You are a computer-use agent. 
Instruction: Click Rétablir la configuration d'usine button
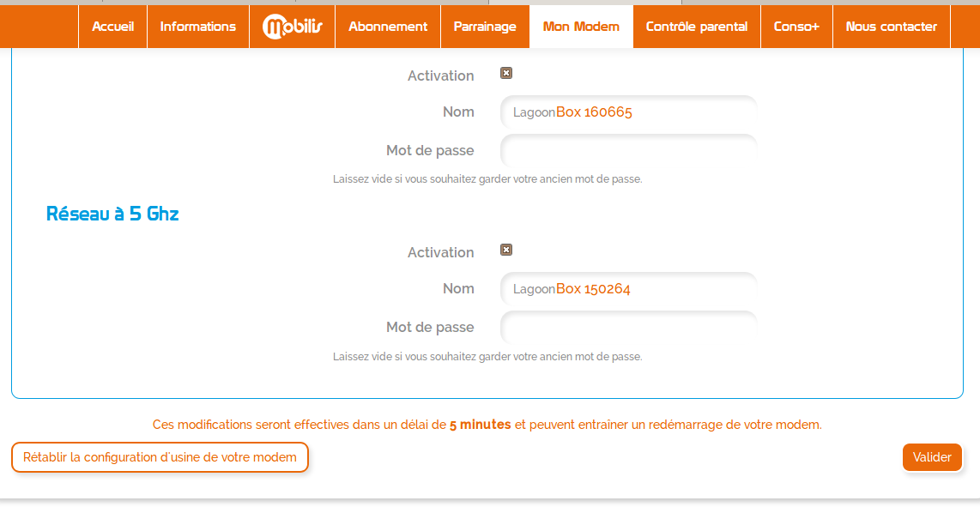[x=160, y=457]
